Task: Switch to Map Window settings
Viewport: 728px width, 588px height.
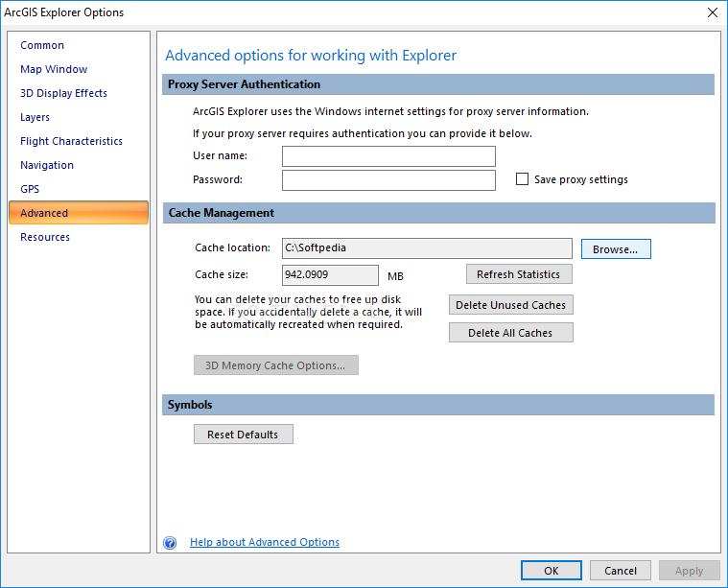Action: 54,69
